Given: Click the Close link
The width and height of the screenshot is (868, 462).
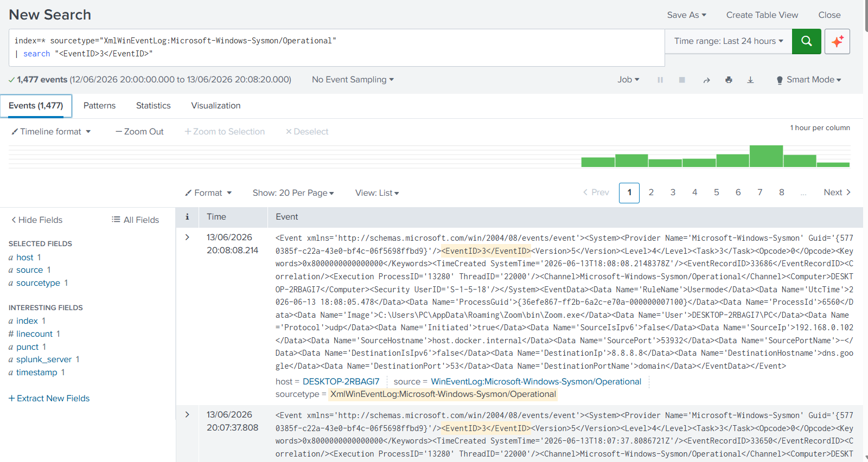Looking at the screenshot, I should 829,15.
